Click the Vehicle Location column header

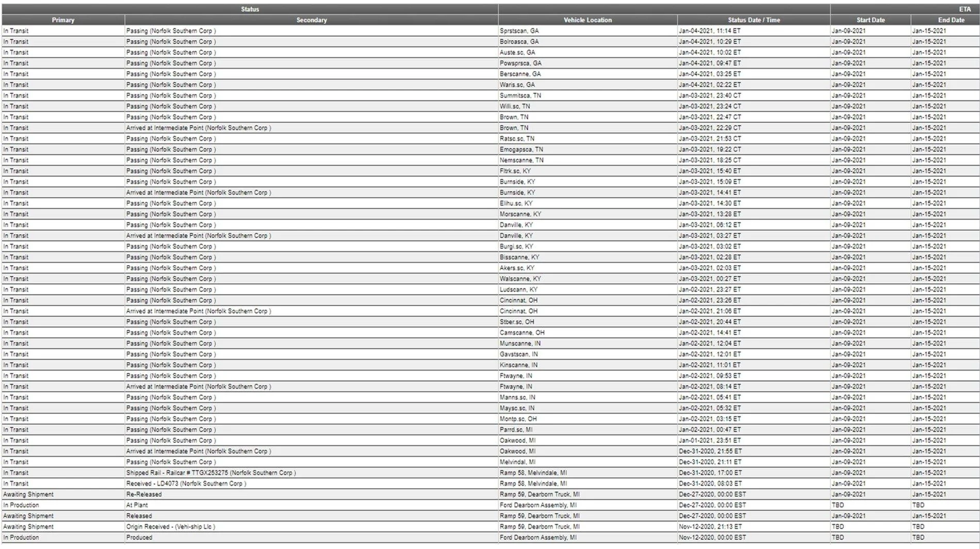(x=587, y=20)
